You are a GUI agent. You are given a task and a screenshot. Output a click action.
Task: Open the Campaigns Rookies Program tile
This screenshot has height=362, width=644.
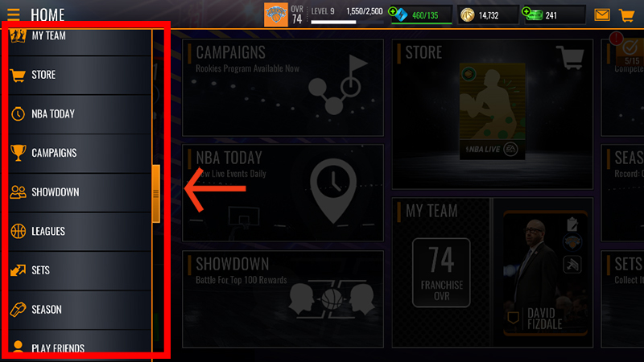[283, 88]
